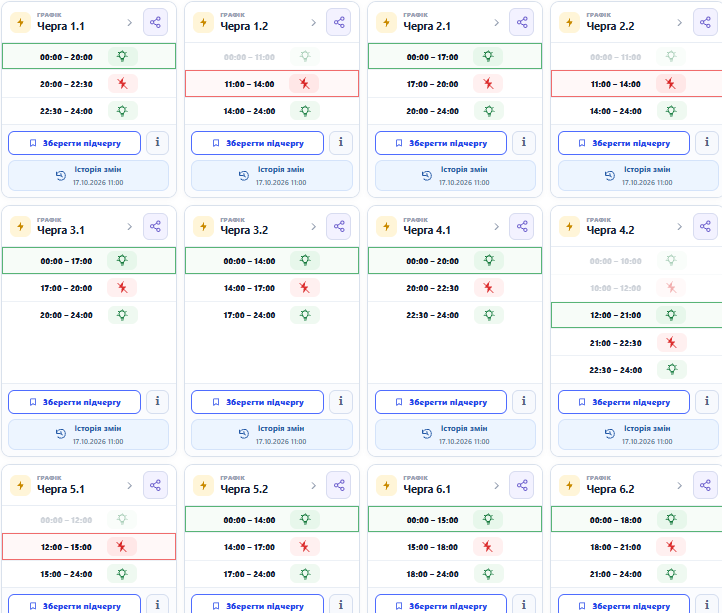Open Історія змін for Черга 4.2

tap(638, 434)
